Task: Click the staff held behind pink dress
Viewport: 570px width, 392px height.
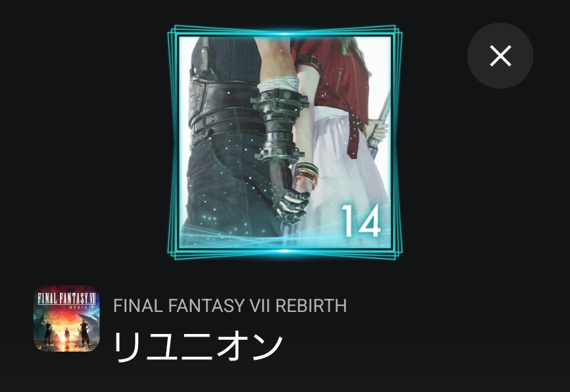Action: point(379,125)
